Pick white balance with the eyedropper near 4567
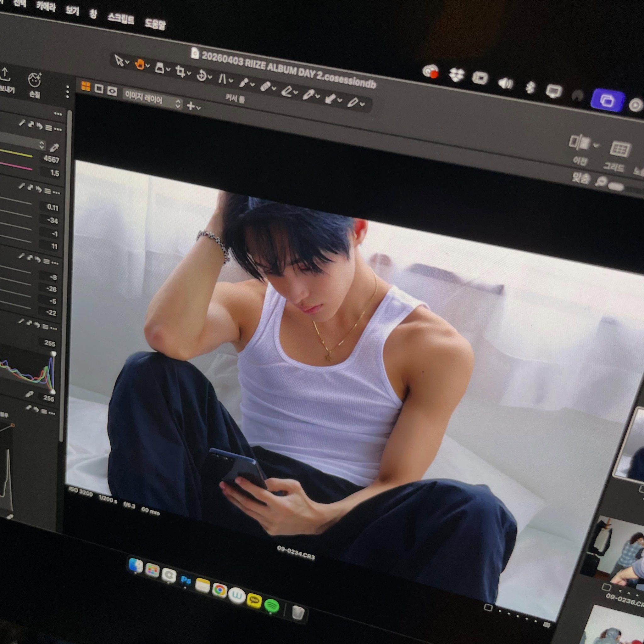Viewport: 644px width, 644px height. point(54,148)
